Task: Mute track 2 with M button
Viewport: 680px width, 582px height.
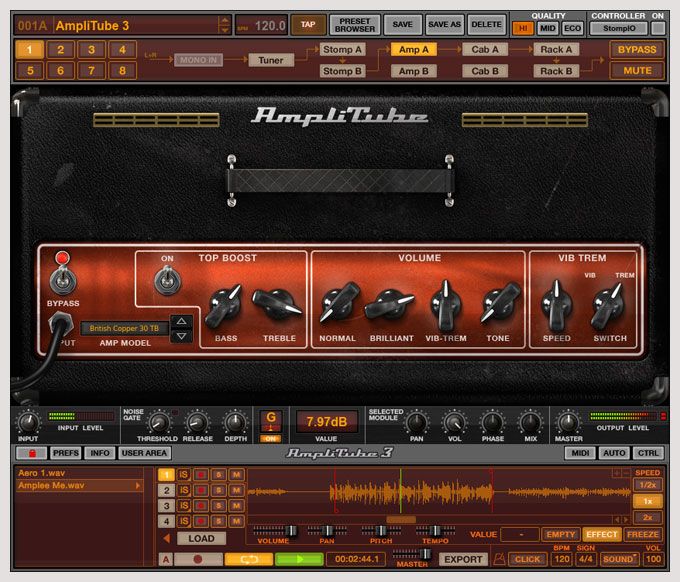Action: 235,490
